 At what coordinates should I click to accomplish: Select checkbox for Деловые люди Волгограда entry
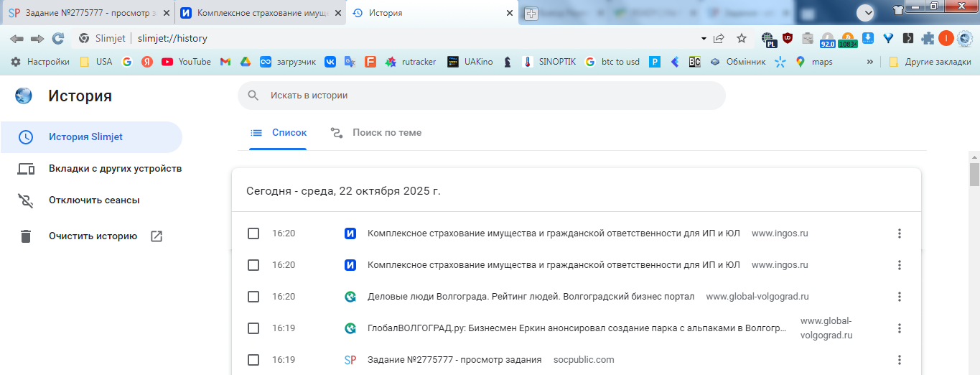pos(253,297)
